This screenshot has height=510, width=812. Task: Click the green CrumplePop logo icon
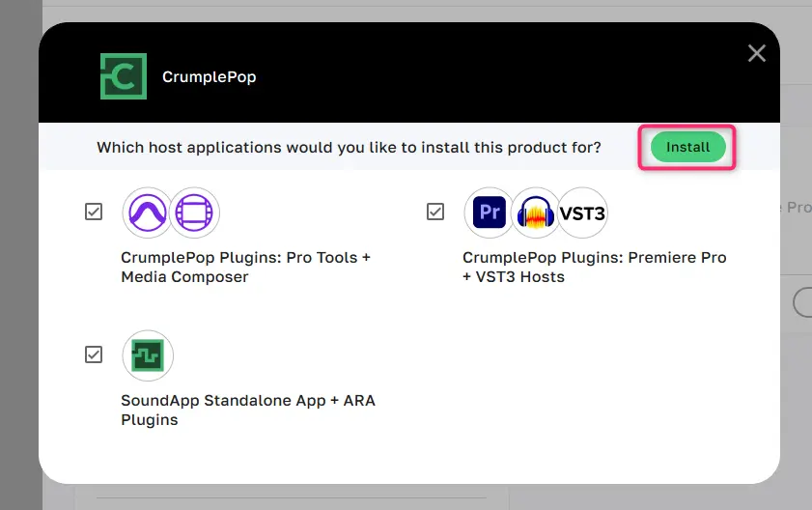click(124, 76)
